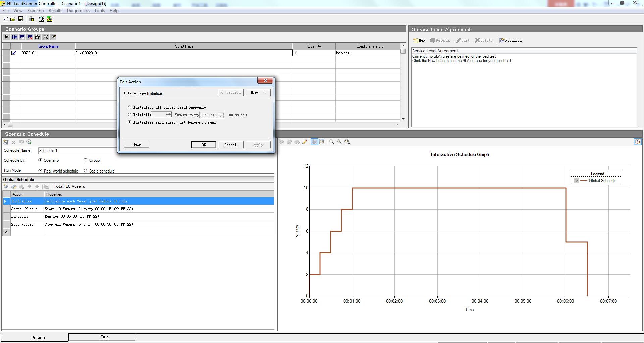Delete the current schedule
This screenshot has width=644, height=343.
tap(14, 142)
